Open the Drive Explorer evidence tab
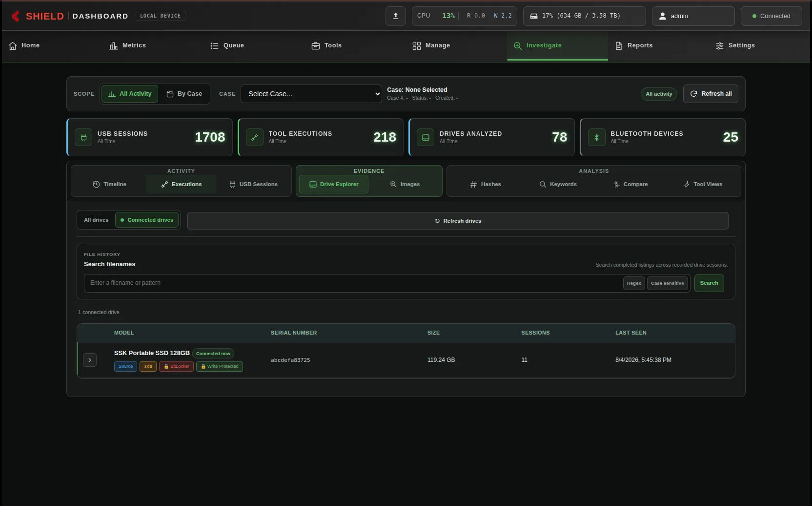The height and width of the screenshot is (506, 812). click(334, 184)
